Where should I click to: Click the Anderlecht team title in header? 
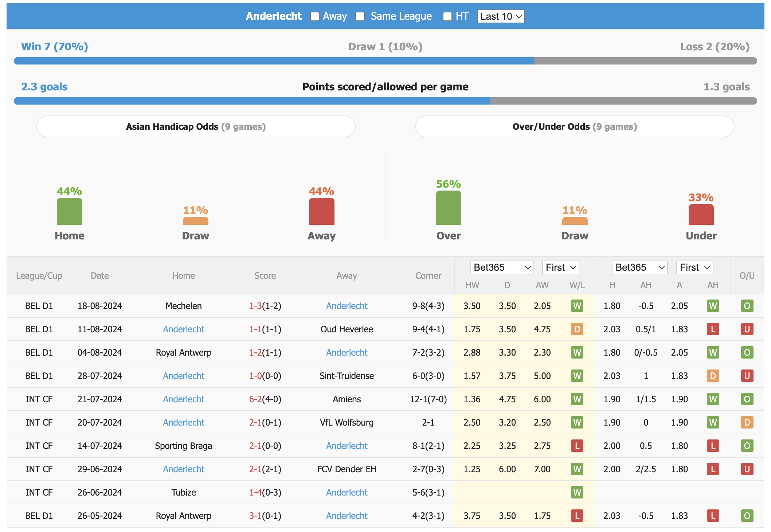[x=274, y=16]
